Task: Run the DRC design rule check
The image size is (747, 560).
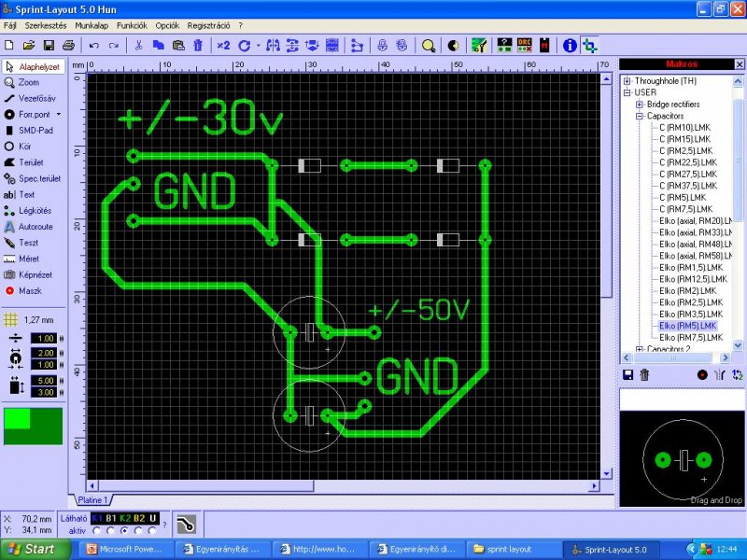Action: click(525, 46)
